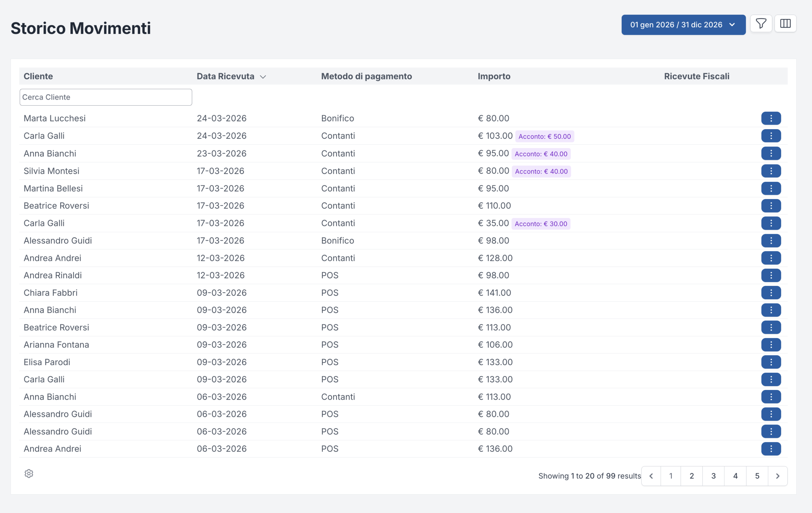812x513 pixels.
Task: Click the table settings gear icon
Action: (x=29, y=474)
